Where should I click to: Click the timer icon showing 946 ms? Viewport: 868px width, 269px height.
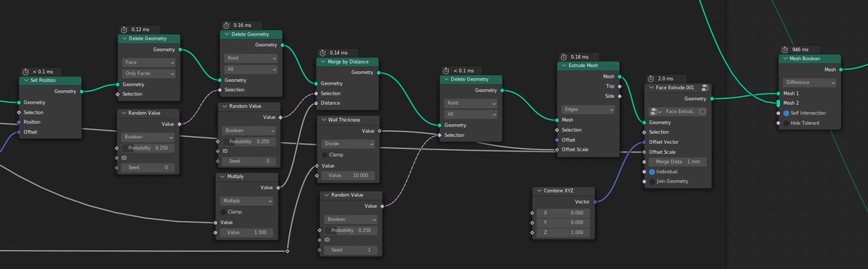coord(785,49)
